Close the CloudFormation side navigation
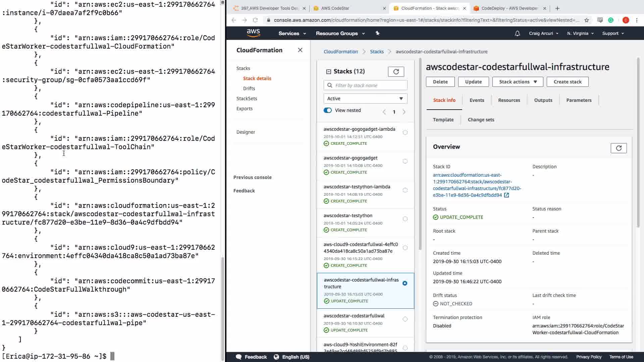The height and width of the screenshot is (362, 644). point(300,50)
